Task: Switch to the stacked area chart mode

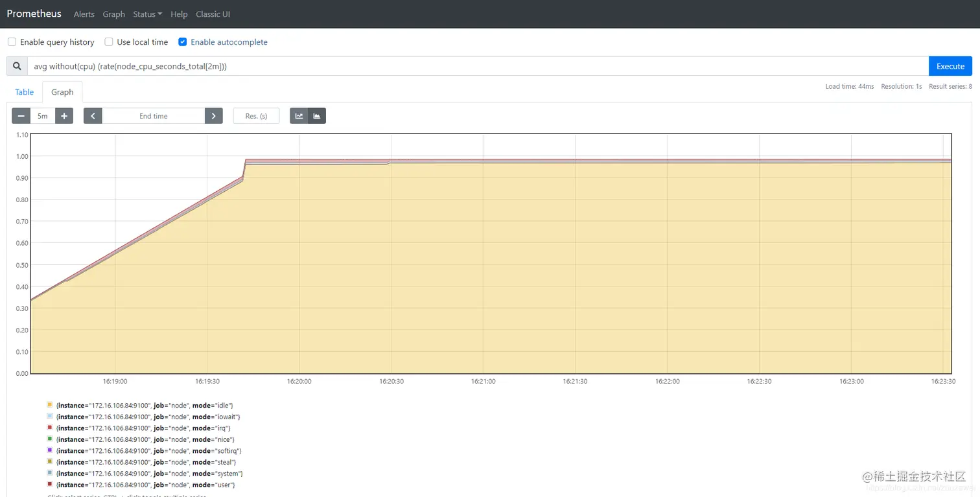Action: [x=317, y=116]
